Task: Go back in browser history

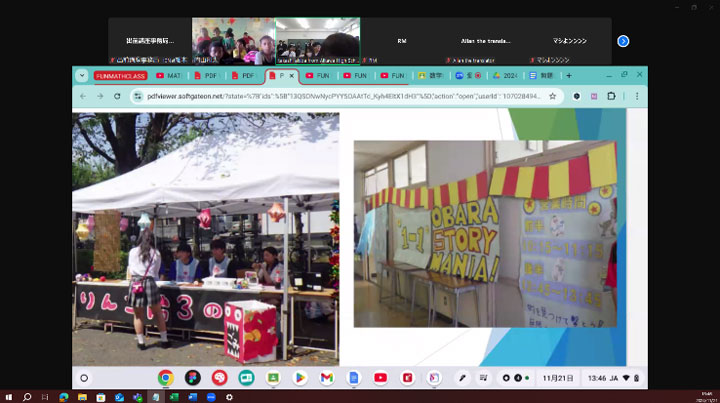Action: [83, 96]
